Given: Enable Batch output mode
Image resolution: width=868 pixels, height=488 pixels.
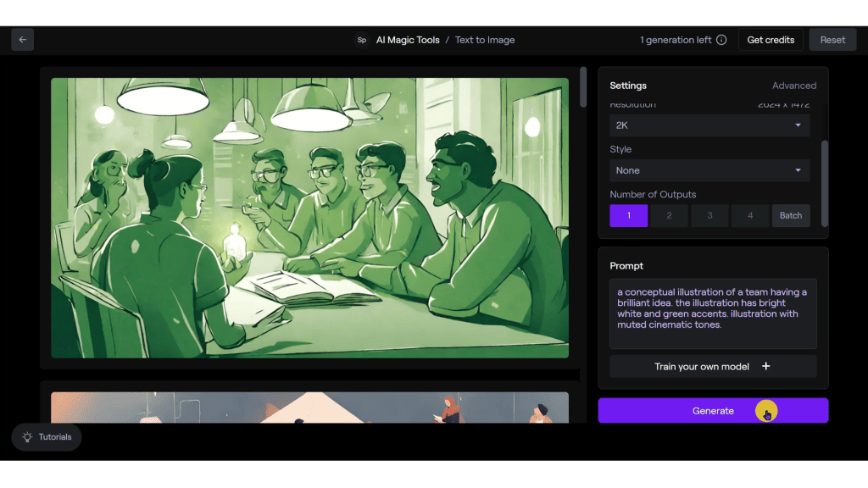Looking at the screenshot, I should pos(791,215).
